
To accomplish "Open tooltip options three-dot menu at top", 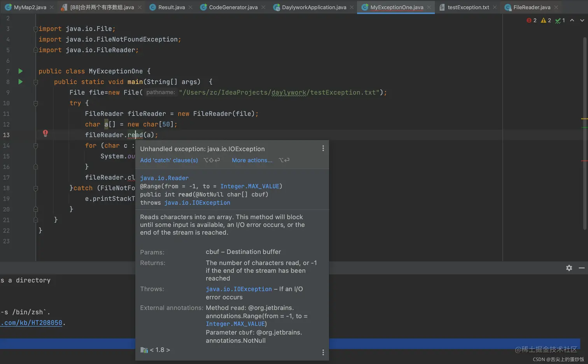I will (x=323, y=148).
